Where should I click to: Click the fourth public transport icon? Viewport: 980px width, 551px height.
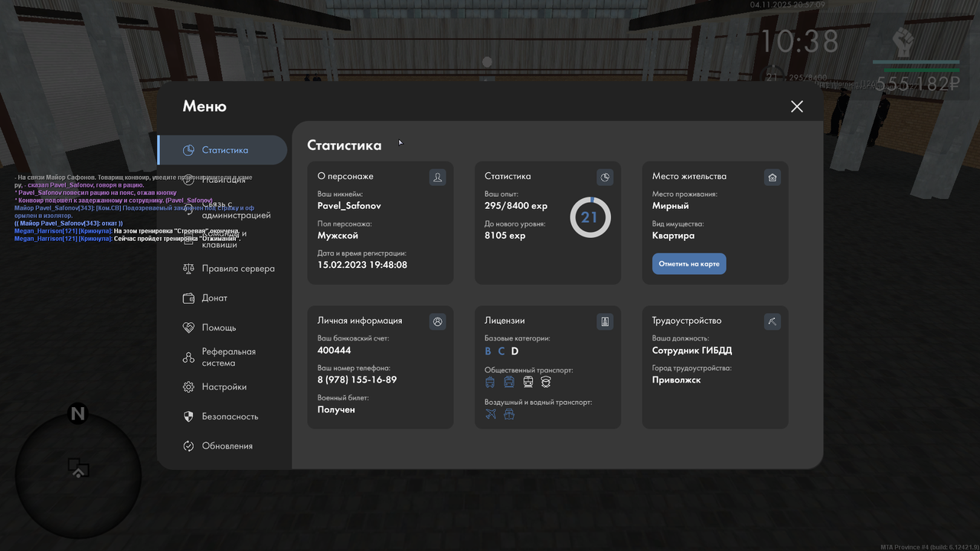coord(546,382)
